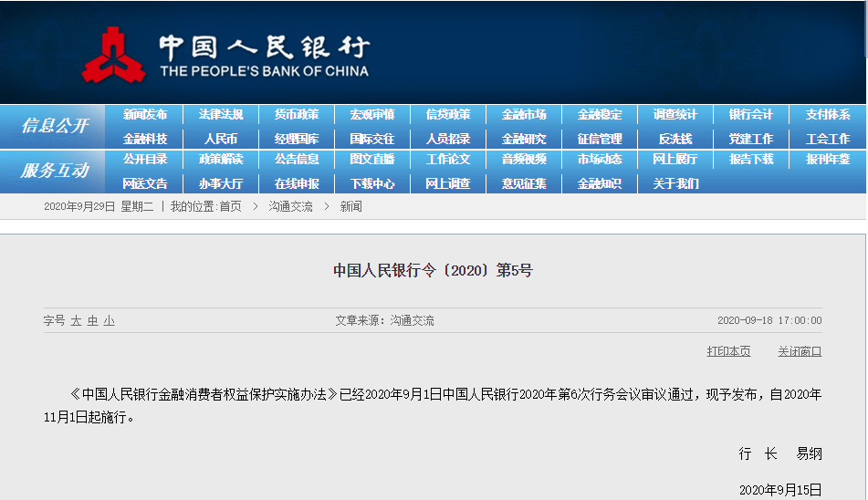Viewport: 868px width, 500px height.
Task: Click the 打印本页 print link
Action: (728, 351)
